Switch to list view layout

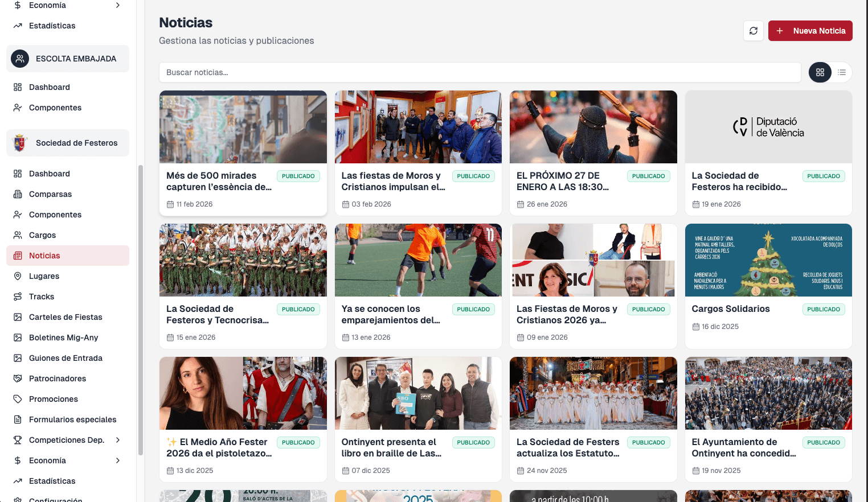point(841,72)
